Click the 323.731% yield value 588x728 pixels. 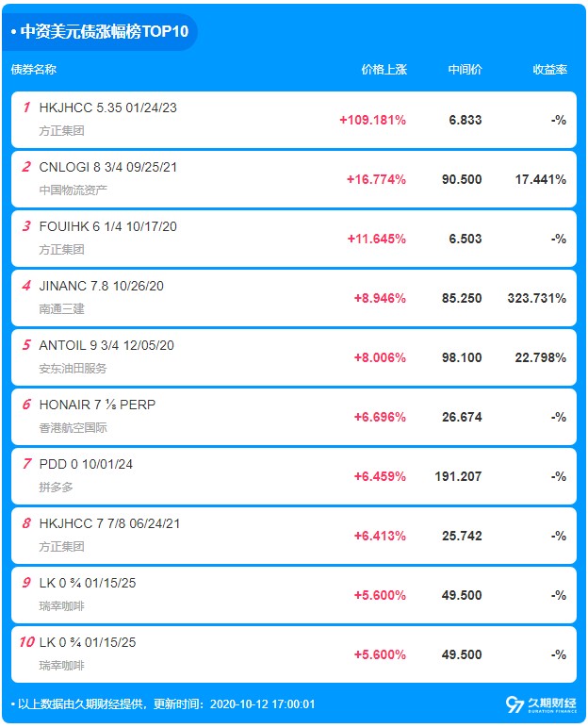click(536, 298)
